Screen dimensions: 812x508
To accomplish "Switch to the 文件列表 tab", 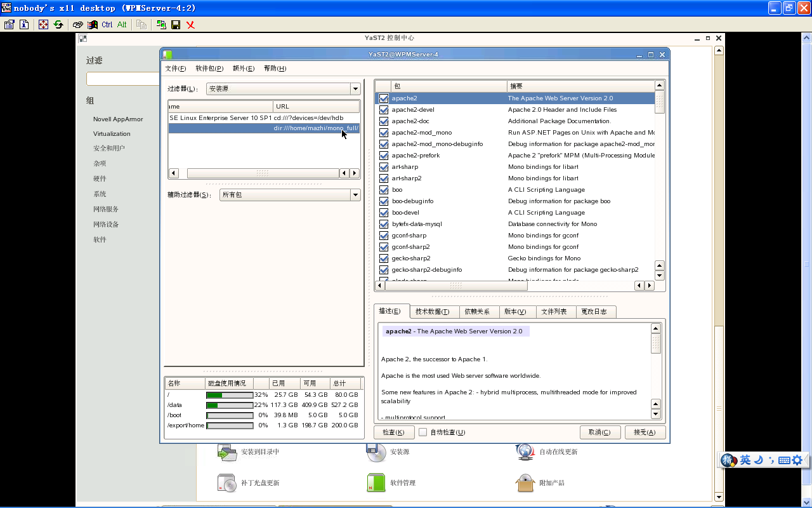I will click(554, 312).
